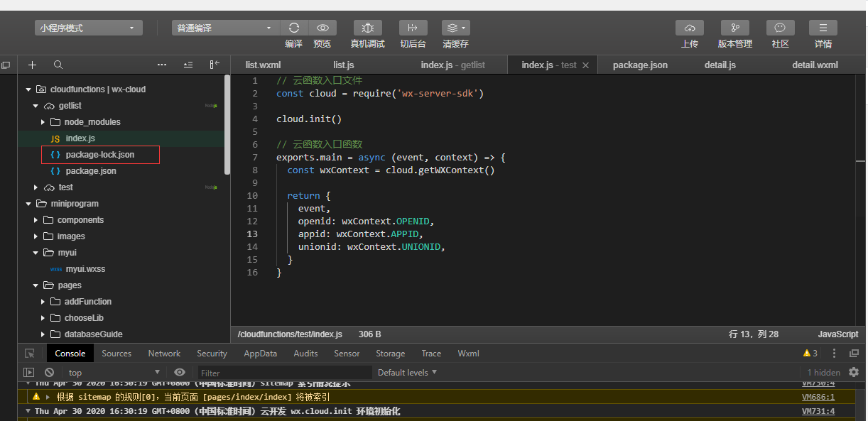Switch to the list.wxml editor tab

(263, 65)
